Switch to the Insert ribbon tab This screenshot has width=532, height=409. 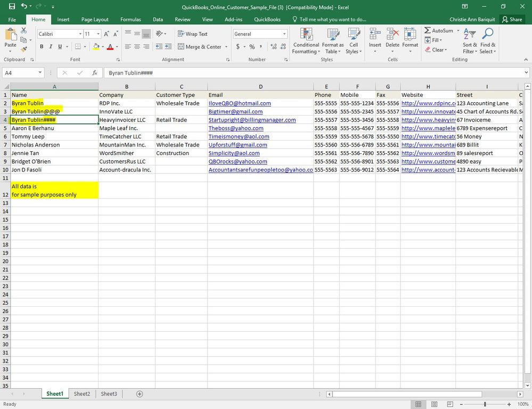coord(63,19)
